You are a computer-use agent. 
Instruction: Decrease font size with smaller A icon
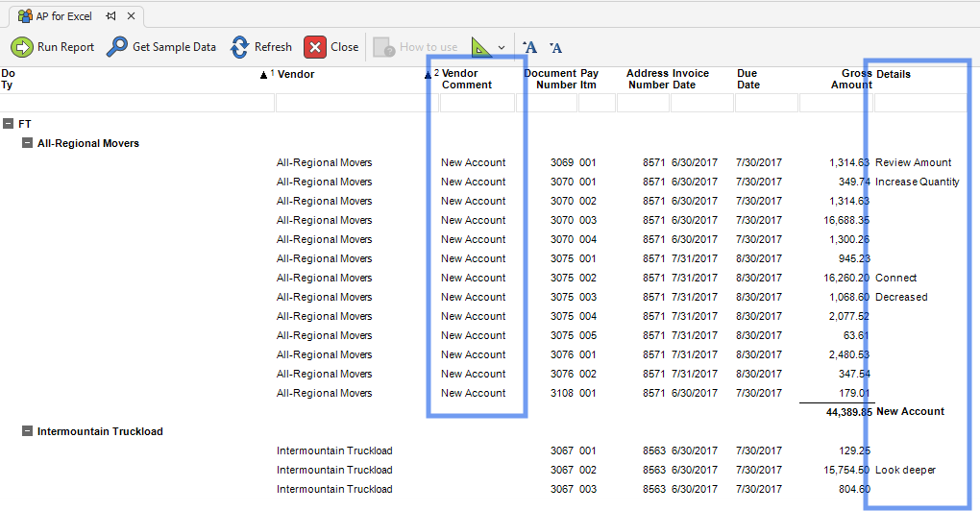(555, 47)
